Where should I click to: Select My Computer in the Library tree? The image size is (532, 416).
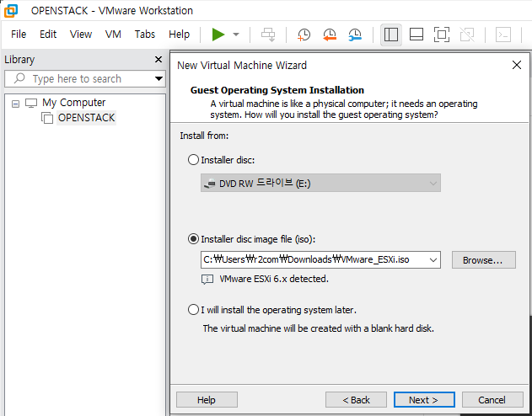click(73, 103)
